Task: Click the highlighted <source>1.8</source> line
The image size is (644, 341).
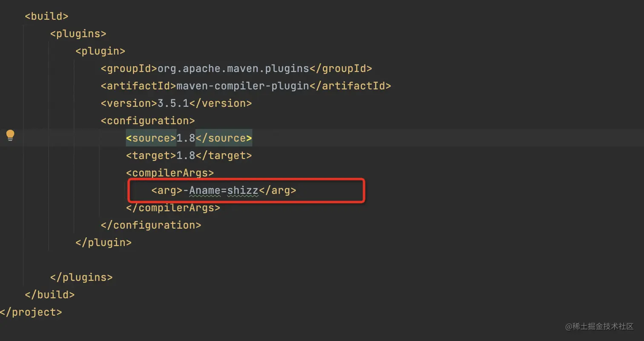Action: tap(189, 138)
